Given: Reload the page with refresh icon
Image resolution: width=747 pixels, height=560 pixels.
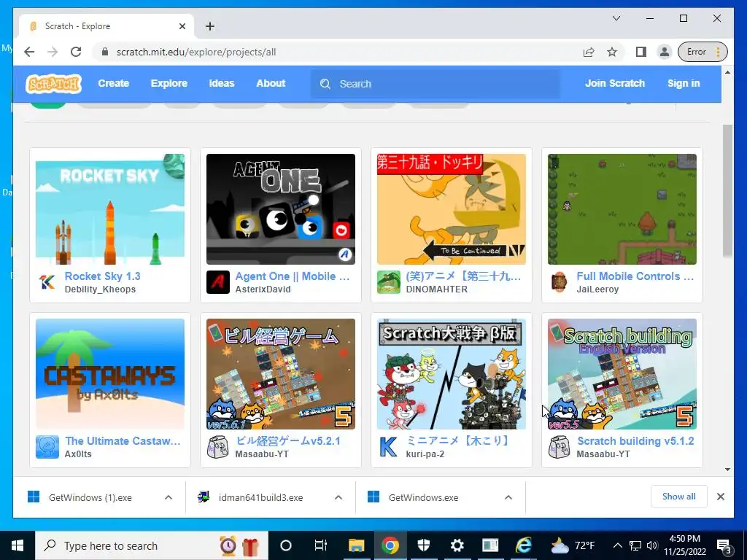Looking at the screenshot, I should coord(76,52).
